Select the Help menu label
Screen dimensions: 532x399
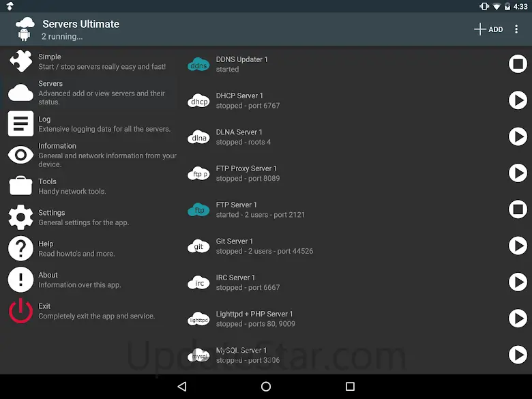[x=46, y=244]
